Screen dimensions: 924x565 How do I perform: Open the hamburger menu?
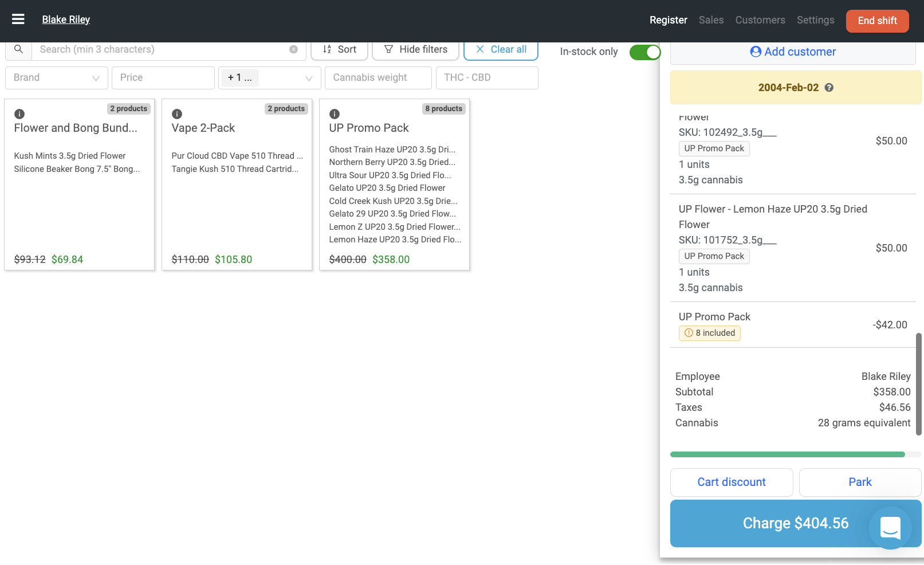pyautogui.click(x=18, y=19)
